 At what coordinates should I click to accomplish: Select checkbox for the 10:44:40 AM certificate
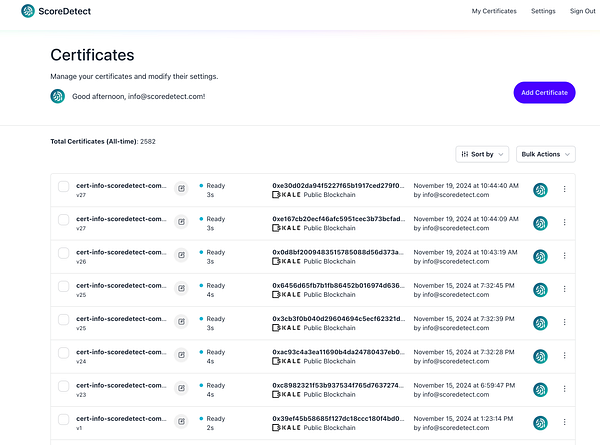coord(64,186)
